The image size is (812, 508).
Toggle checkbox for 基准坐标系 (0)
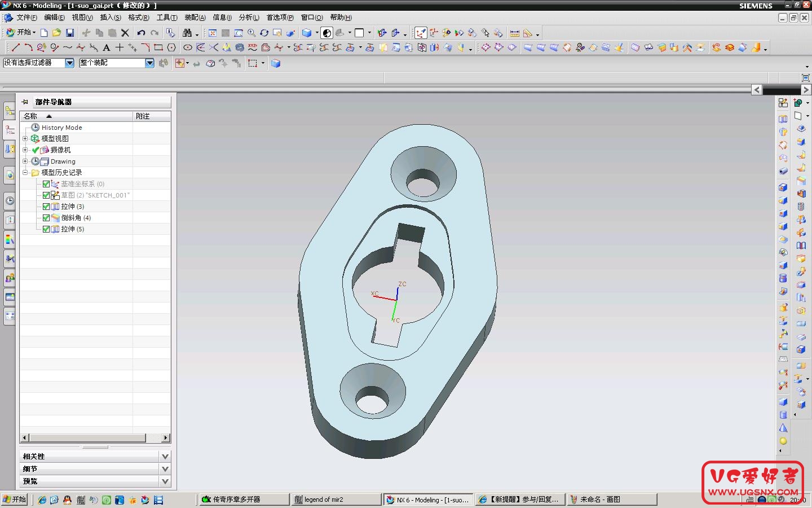46,184
